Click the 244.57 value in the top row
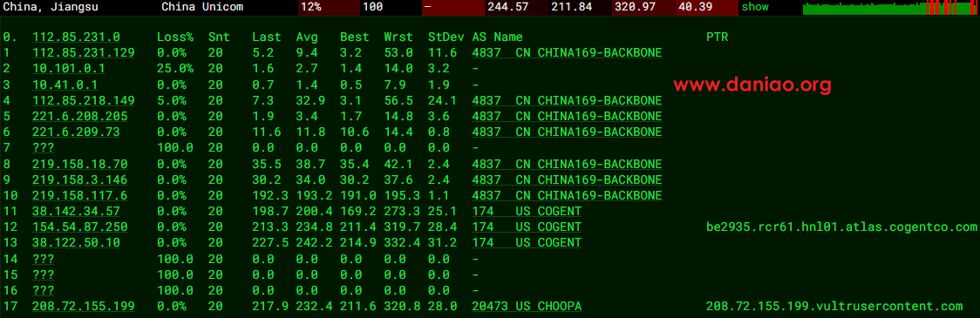Image resolution: width=980 pixels, height=318 pixels. 509,8
